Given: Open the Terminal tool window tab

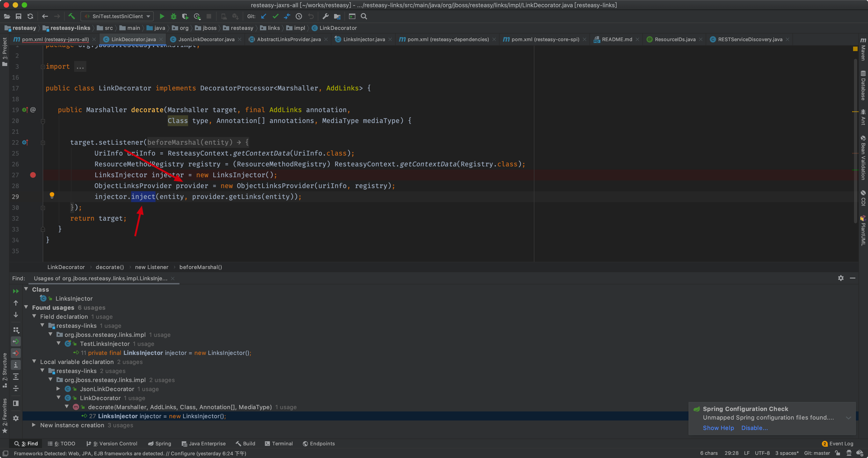Looking at the screenshot, I should coord(279,444).
